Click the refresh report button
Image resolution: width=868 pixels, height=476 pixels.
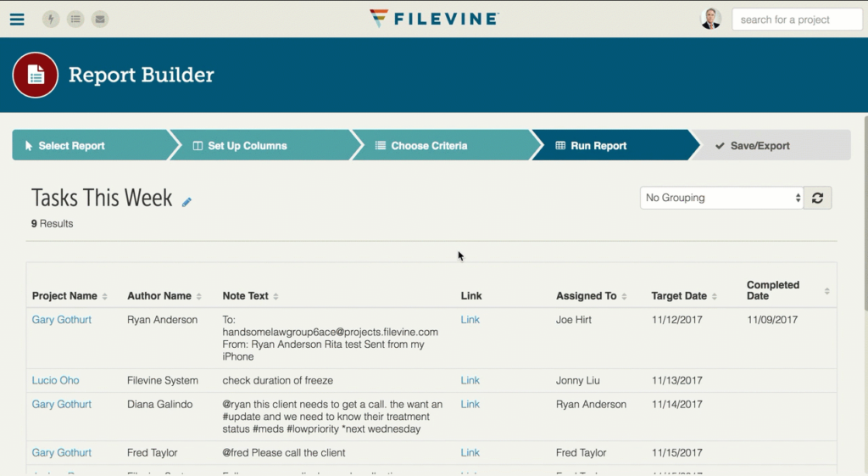[818, 198]
